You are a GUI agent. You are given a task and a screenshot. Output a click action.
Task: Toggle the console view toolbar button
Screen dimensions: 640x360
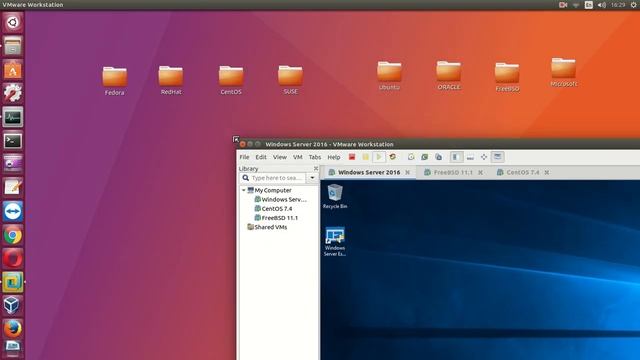click(x=498, y=157)
